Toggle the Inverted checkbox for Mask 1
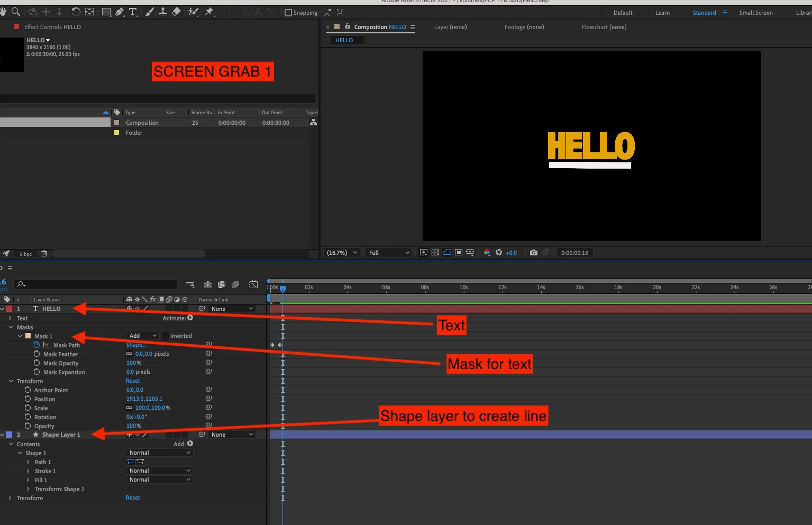Screen dimensions: 812x525 pyautogui.click(x=166, y=336)
